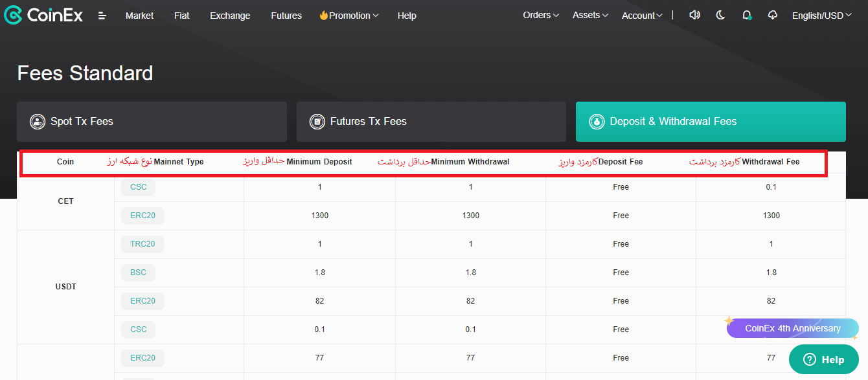Open the hamburger menu icon beside the logo
Image resolution: width=868 pixels, height=380 pixels.
(x=102, y=16)
